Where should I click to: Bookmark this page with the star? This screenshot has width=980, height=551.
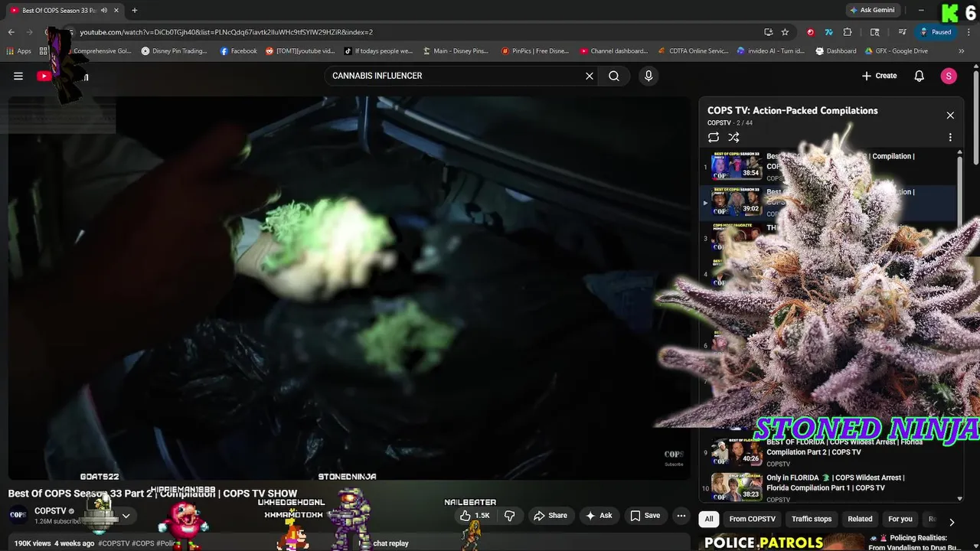coord(785,32)
